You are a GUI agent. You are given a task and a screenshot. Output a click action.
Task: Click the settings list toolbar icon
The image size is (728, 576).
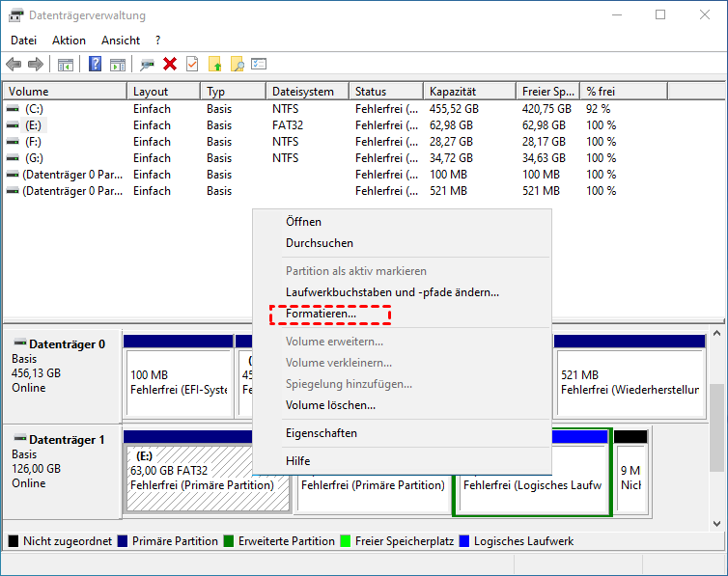coord(259,64)
